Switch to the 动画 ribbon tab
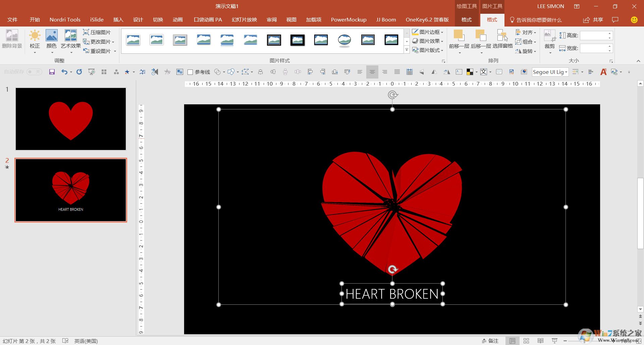 click(x=177, y=19)
